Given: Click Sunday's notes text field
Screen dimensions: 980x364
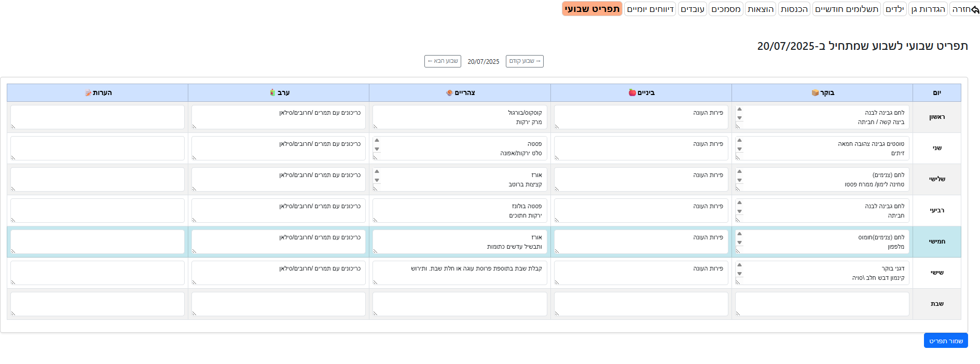Looking at the screenshot, I should pyautogui.click(x=98, y=117).
